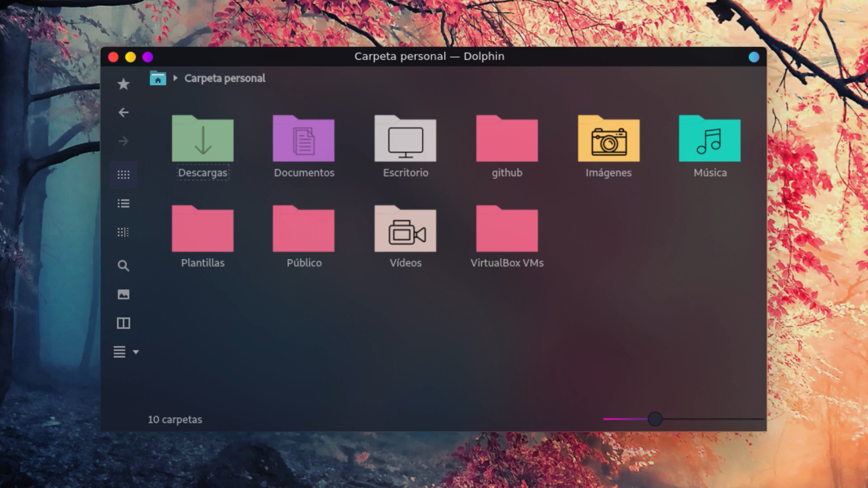Viewport: 868px width, 488px height.
Task: Click the Imágenes label text
Action: point(609,173)
